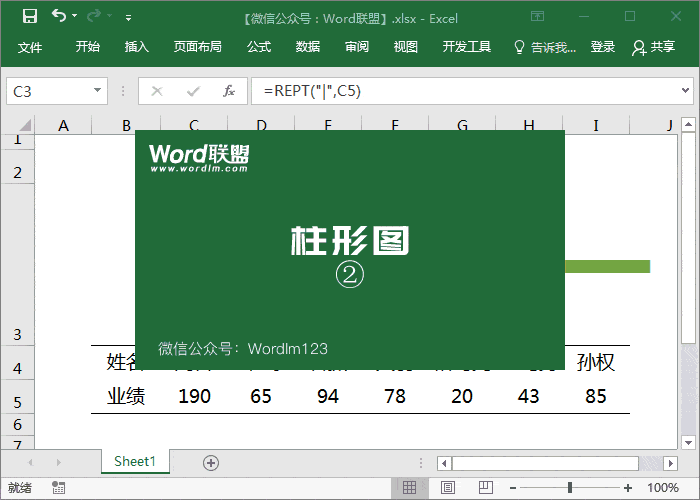
Task: Click the Redo arrow icon
Action: pos(94,16)
